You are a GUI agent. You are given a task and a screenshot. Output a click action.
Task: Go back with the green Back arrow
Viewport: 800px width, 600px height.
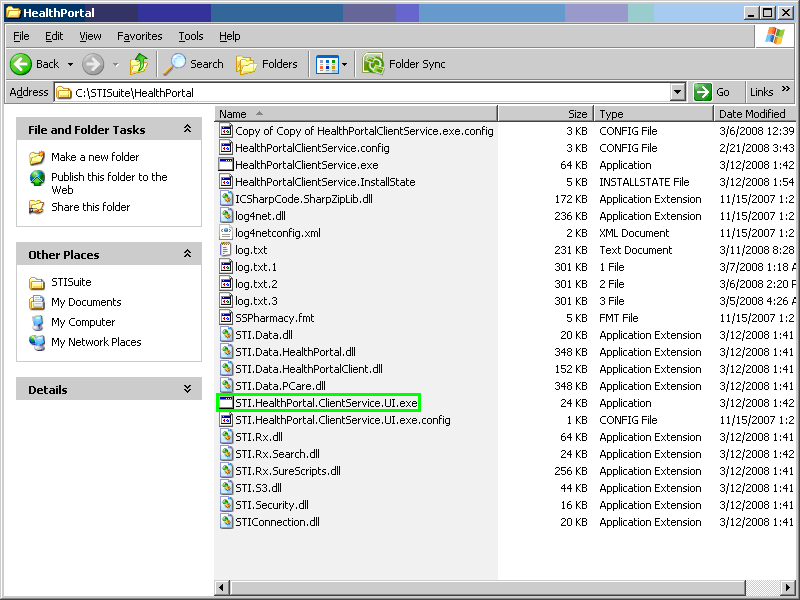21,64
